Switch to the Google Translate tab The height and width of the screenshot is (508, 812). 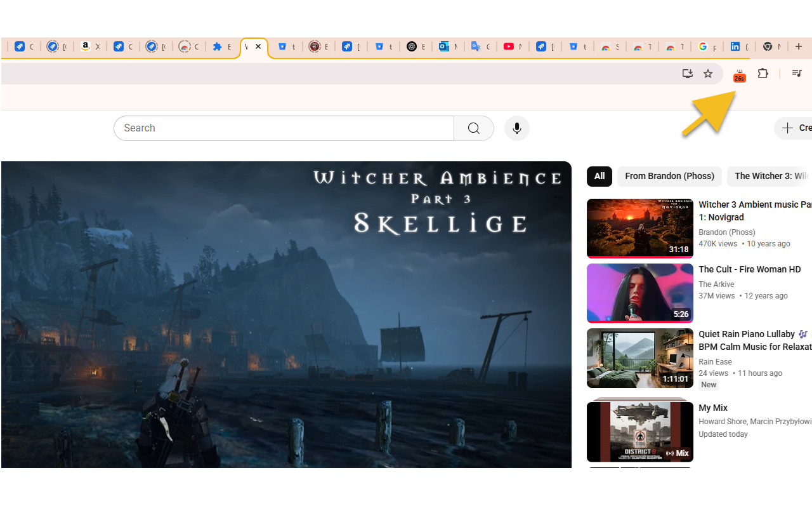pyautogui.click(x=480, y=46)
